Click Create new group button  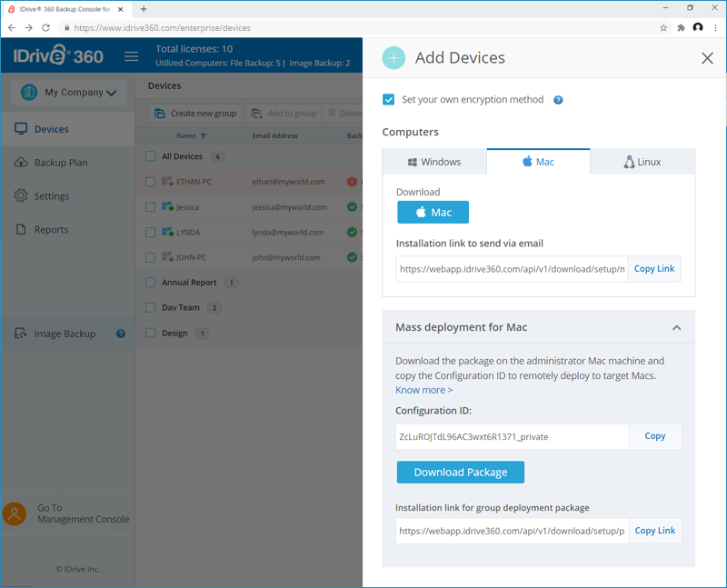pyautogui.click(x=195, y=114)
